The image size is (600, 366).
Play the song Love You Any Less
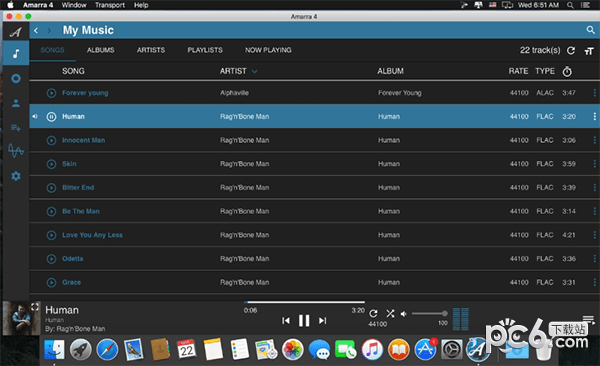51,235
